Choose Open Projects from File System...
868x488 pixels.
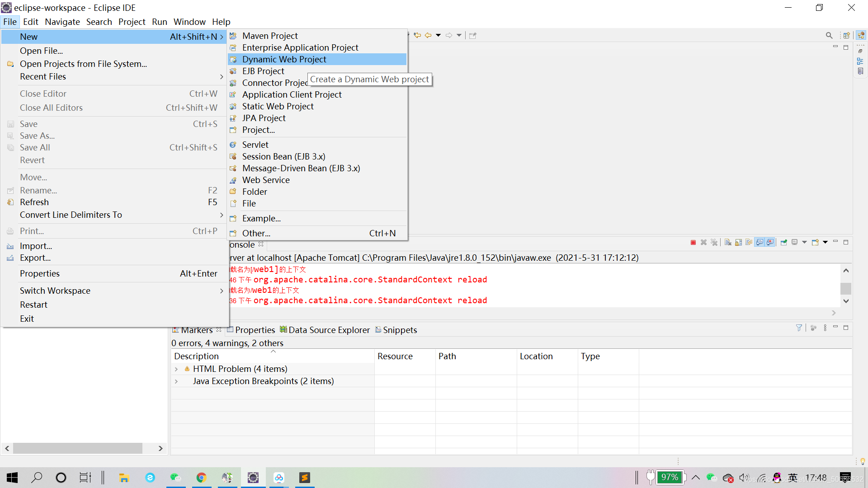(x=114, y=64)
